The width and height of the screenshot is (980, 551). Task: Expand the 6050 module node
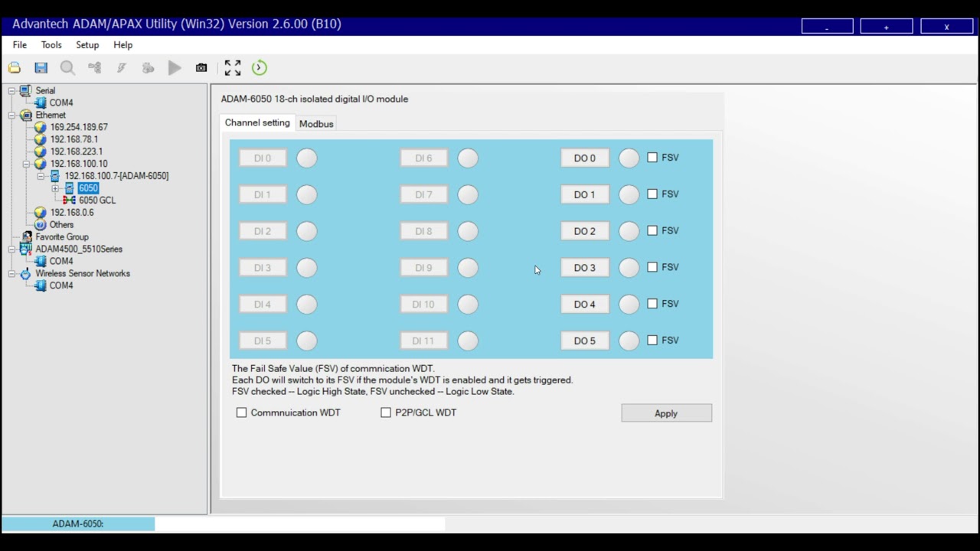pos(55,188)
